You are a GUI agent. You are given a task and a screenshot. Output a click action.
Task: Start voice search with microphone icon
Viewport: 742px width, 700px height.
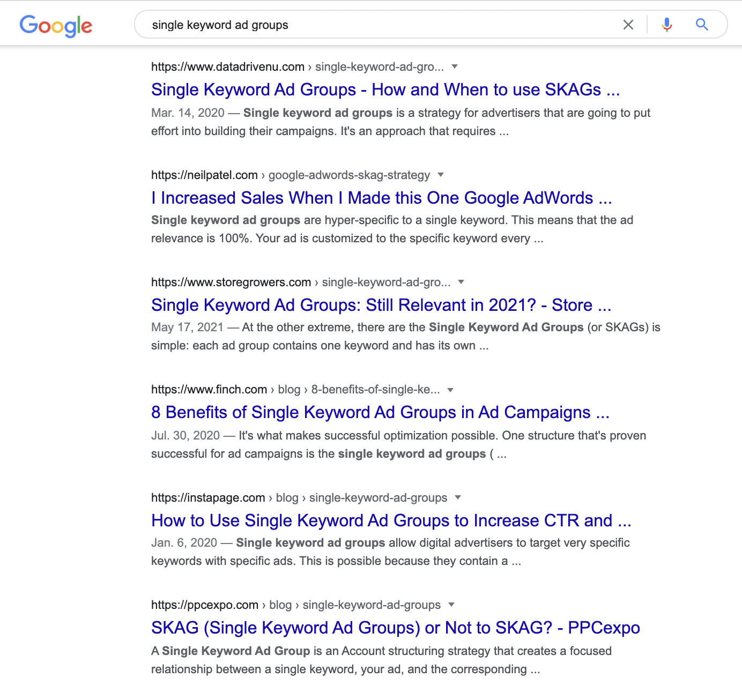666,25
